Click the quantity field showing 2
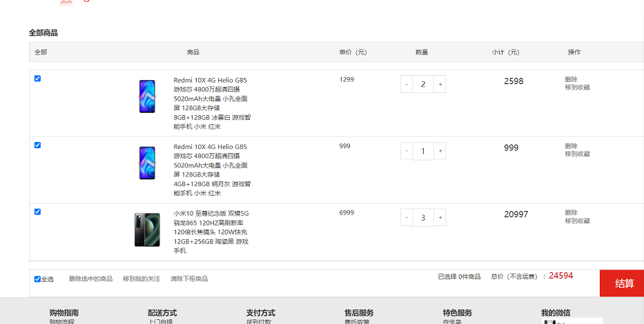This screenshot has width=644, height=324. 423,85
